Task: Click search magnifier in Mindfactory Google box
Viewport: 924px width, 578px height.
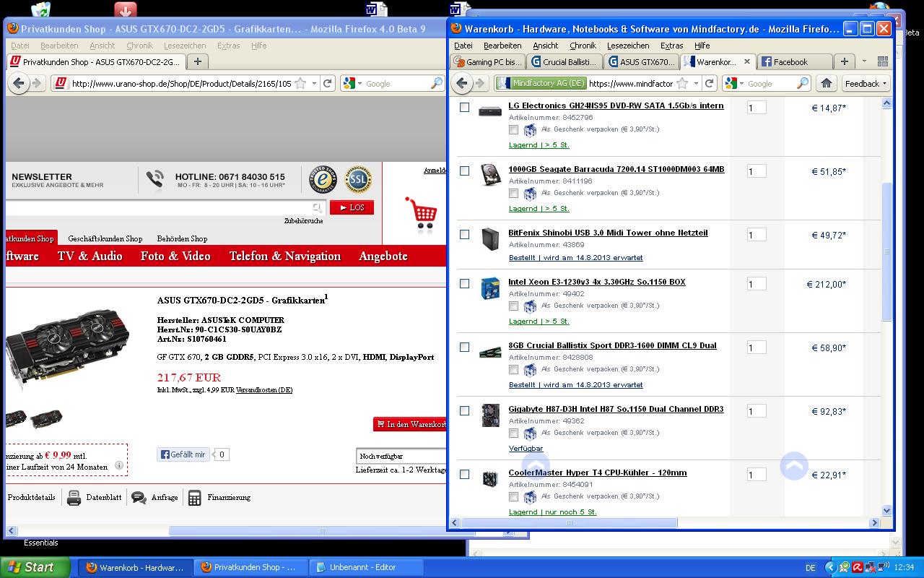Action: [x=803, y=84]
